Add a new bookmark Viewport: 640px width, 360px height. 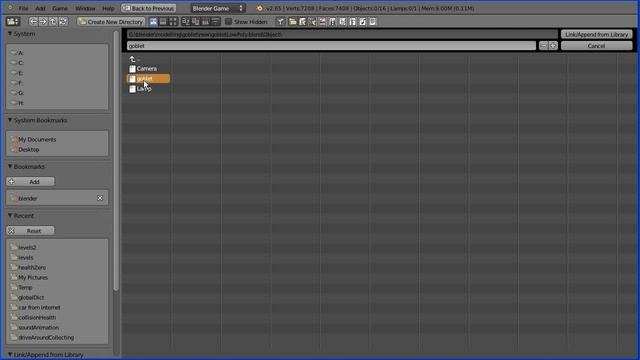[30, 182]
